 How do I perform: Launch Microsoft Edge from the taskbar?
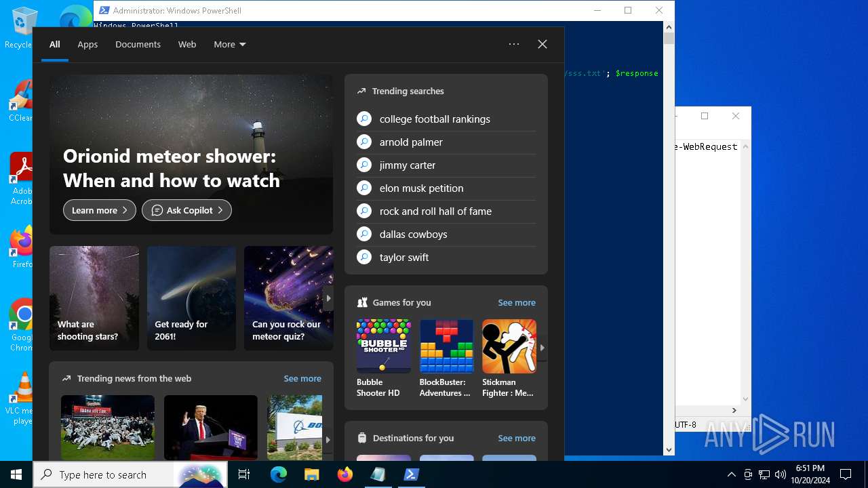[x=279, y=474]
